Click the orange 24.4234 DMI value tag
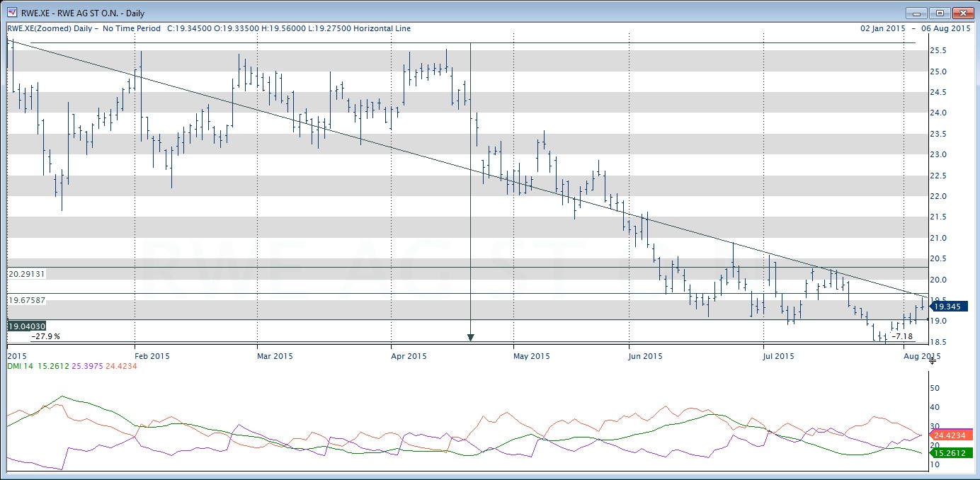Viewport: 980px width, 480px height. point(952,435)
